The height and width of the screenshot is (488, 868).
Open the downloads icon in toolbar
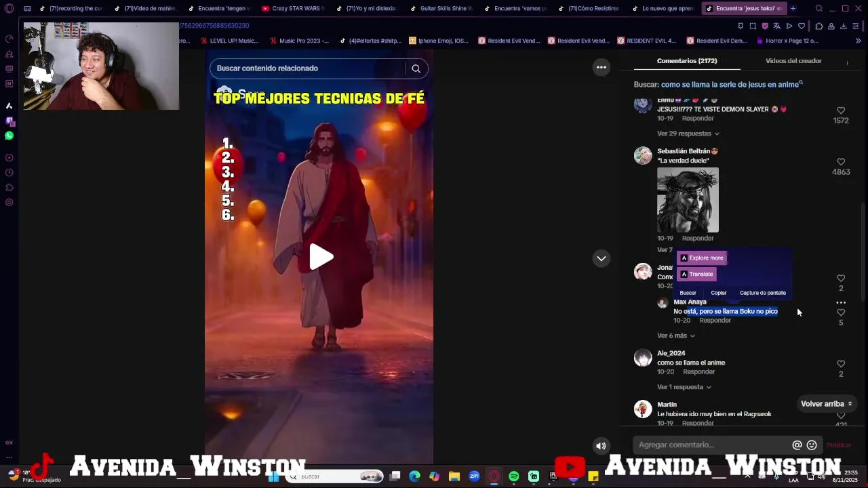point(844,26)
